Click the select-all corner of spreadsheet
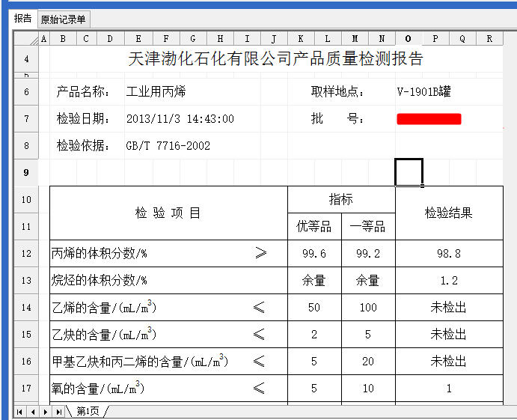 click(26, 38)
